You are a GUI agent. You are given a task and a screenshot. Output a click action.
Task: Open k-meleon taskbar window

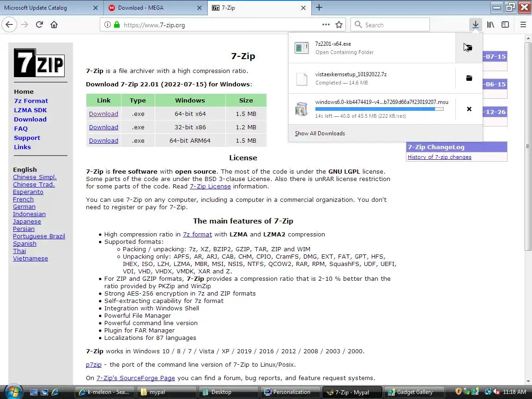(x=104, y=392)
